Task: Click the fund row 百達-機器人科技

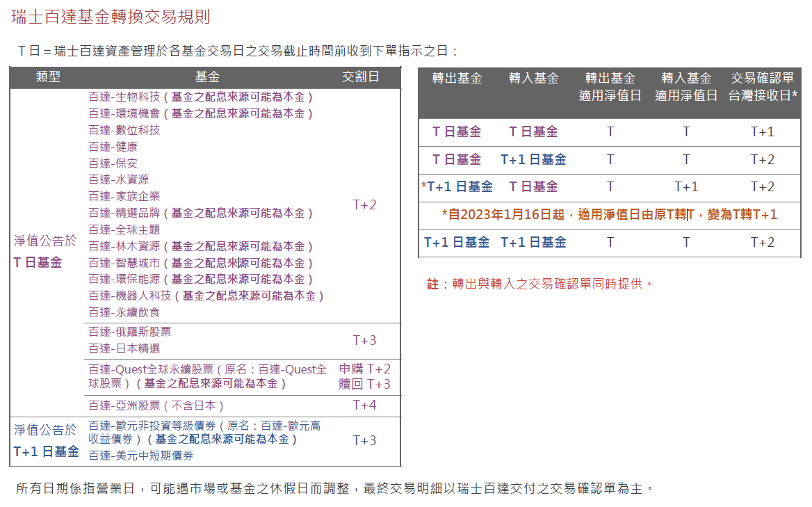Action: click(x=206, y=296)
